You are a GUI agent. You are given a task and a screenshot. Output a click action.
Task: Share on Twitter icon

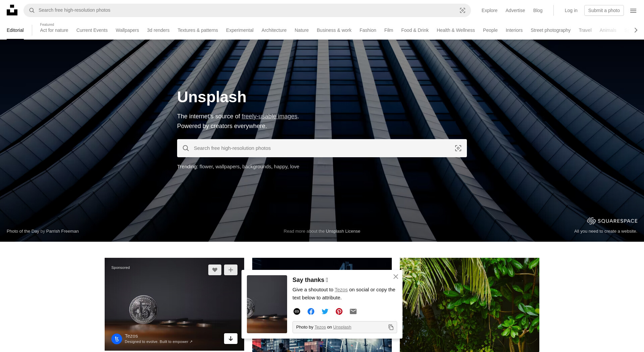click(x=325, y=311)
